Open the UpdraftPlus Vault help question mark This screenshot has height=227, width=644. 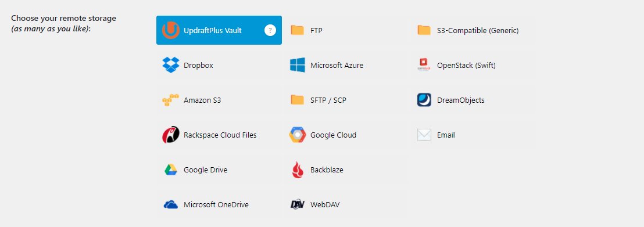pos(270,30)
